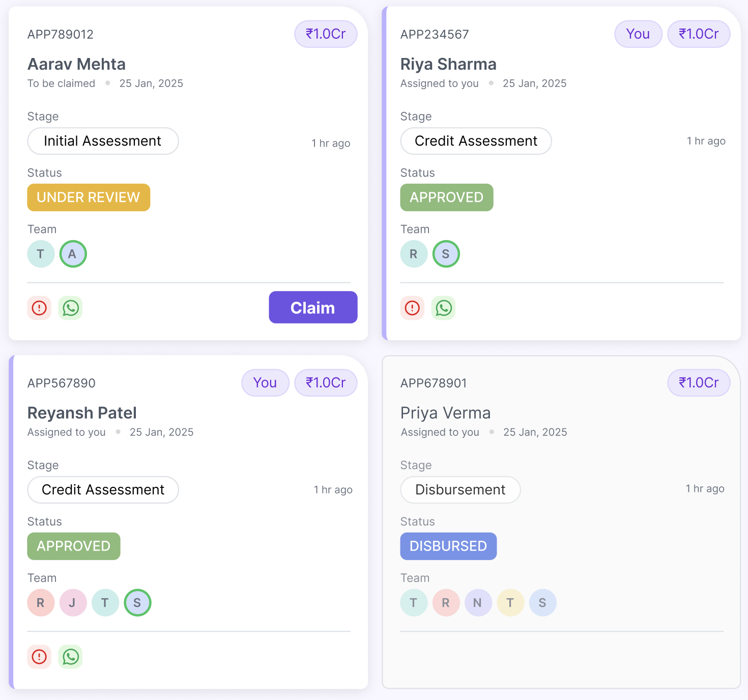Click the ₹1.0Cr amount badge on Aarav Mehta's card

pyautogui.click(x=326, y=34)
